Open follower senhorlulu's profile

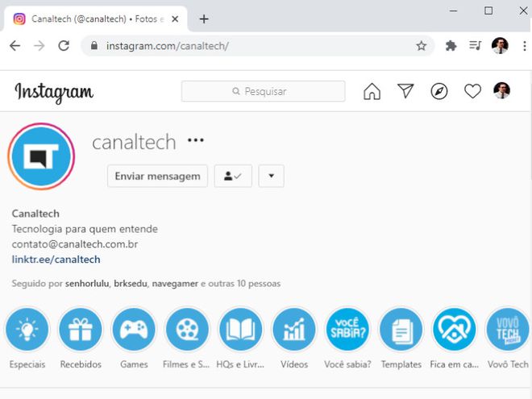(87, 284)
